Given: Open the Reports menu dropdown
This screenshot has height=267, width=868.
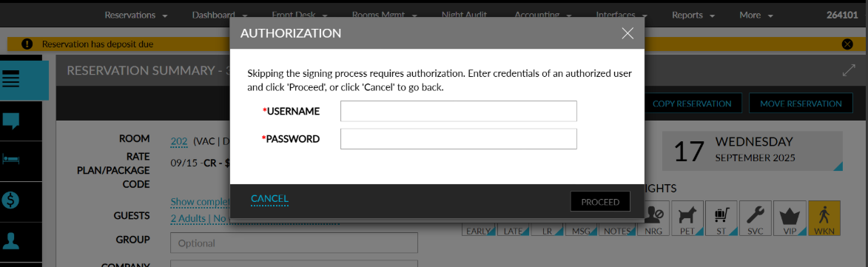Looking at the screenshot, I should [x=693, y=16].
